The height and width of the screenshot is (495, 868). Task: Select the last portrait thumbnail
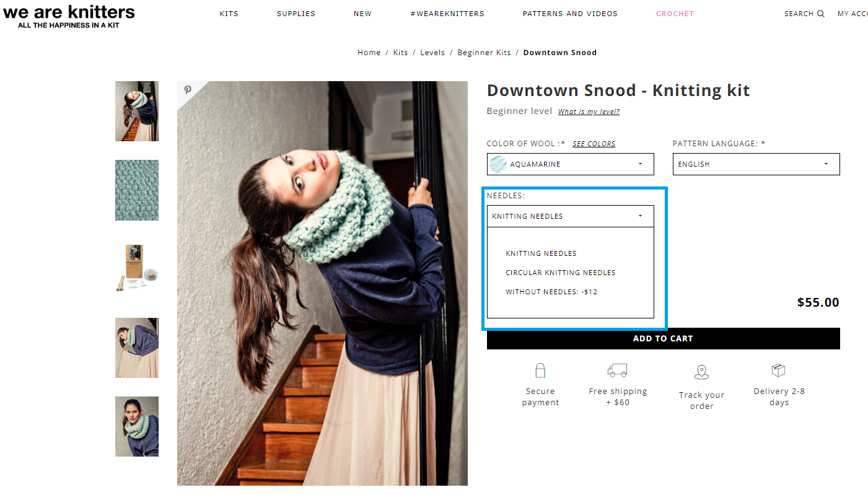[137, 427]
